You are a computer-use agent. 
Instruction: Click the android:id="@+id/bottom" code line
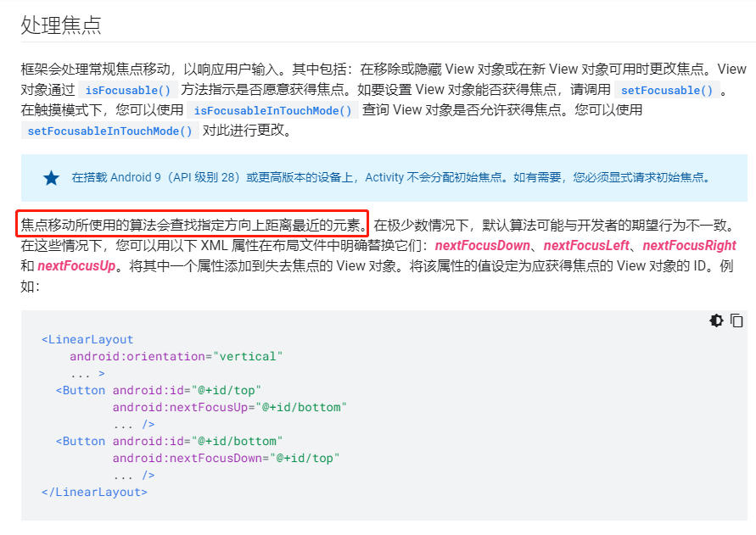[197, 441]
